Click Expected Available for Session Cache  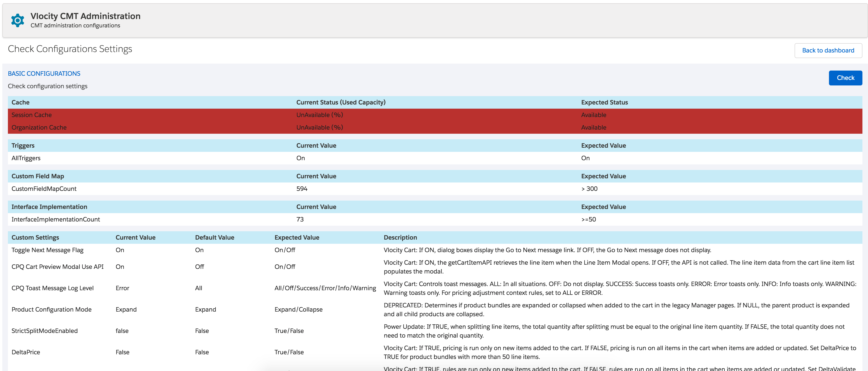click(x=593, y=115)
